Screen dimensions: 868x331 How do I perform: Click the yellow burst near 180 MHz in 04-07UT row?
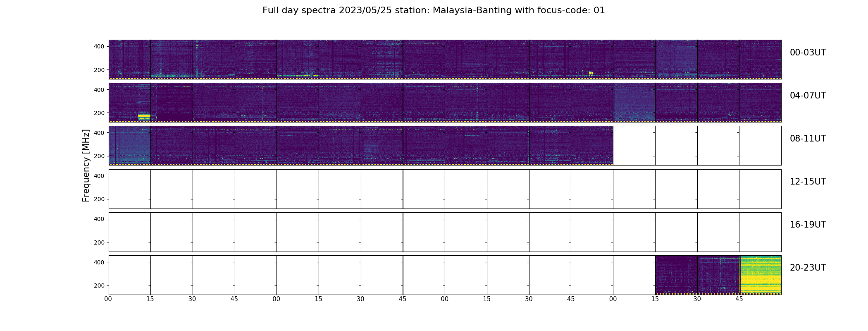(144, 117)
